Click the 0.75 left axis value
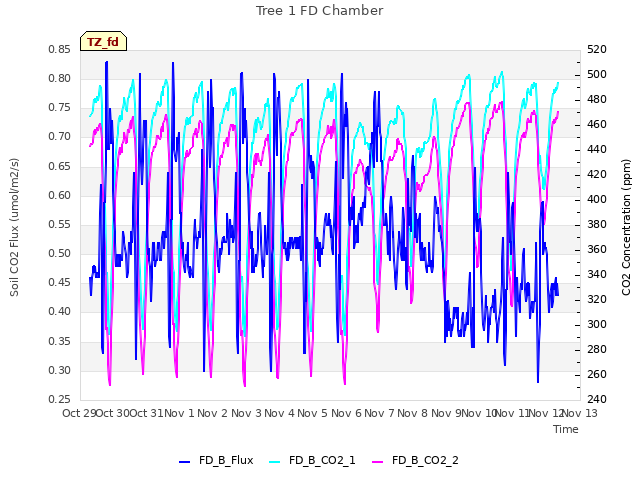 [x=60, y=107]
